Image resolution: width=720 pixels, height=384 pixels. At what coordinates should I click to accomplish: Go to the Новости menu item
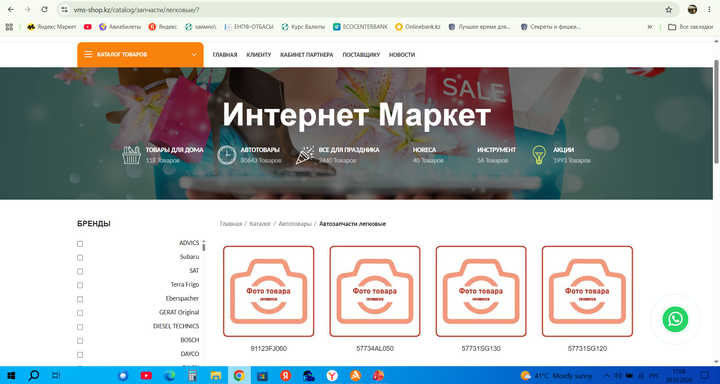click(402, 55)
